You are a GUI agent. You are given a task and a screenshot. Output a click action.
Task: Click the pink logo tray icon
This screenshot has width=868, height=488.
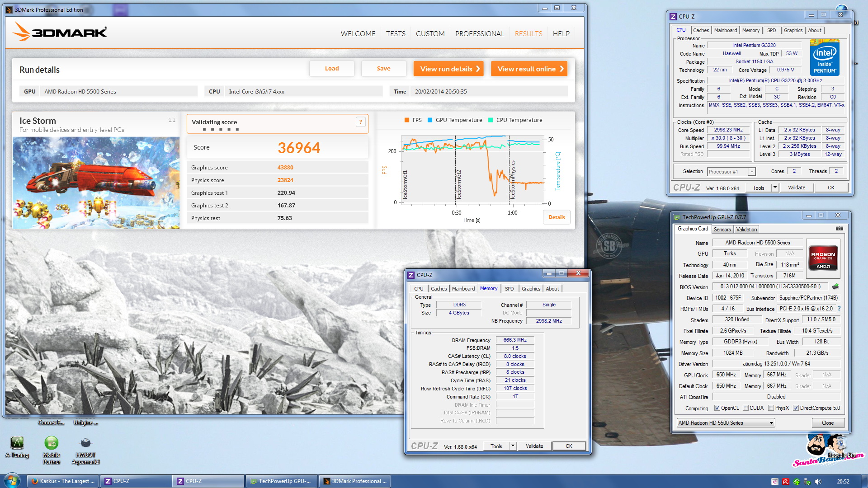[775, 482]
